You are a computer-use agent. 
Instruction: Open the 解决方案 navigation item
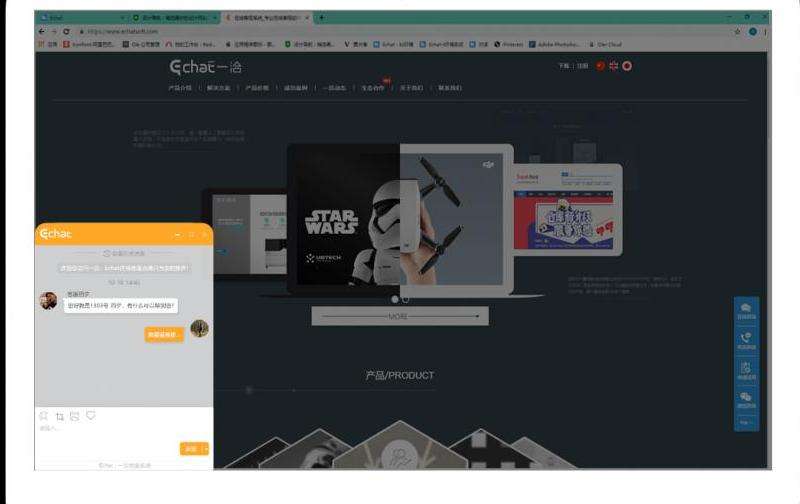coord(218,88)
